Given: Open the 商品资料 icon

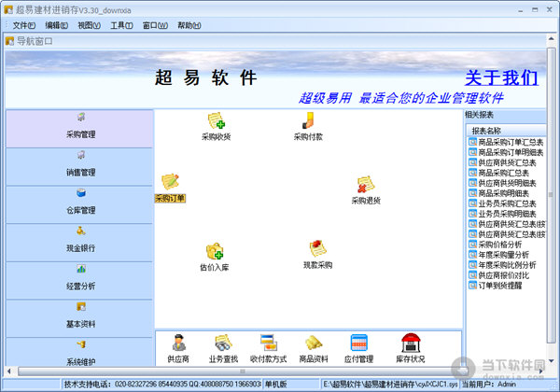Looking at the screenshot, I should click(x=314, y=343).
